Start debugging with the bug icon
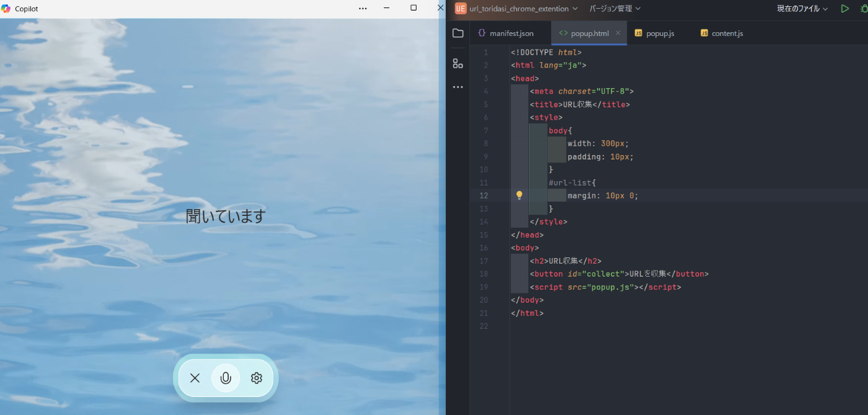 coord(863,9)
